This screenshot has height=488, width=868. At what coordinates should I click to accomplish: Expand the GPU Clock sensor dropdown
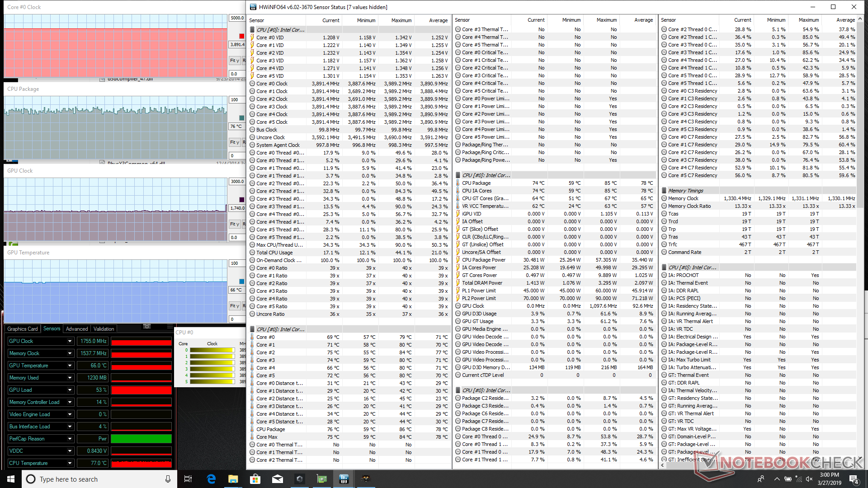click(x=70, y=341)
